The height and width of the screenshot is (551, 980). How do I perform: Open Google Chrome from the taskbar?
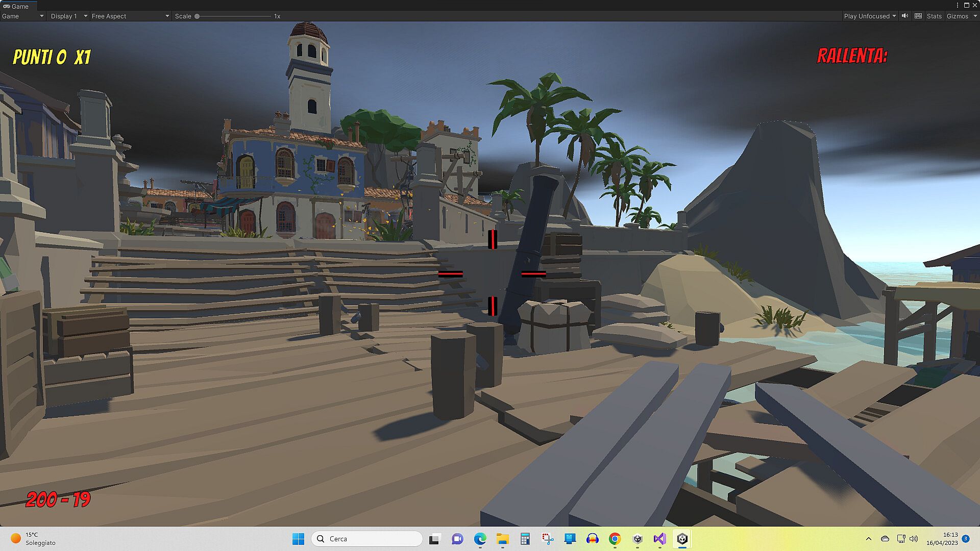pyautogui.click(x=615, y=539)
